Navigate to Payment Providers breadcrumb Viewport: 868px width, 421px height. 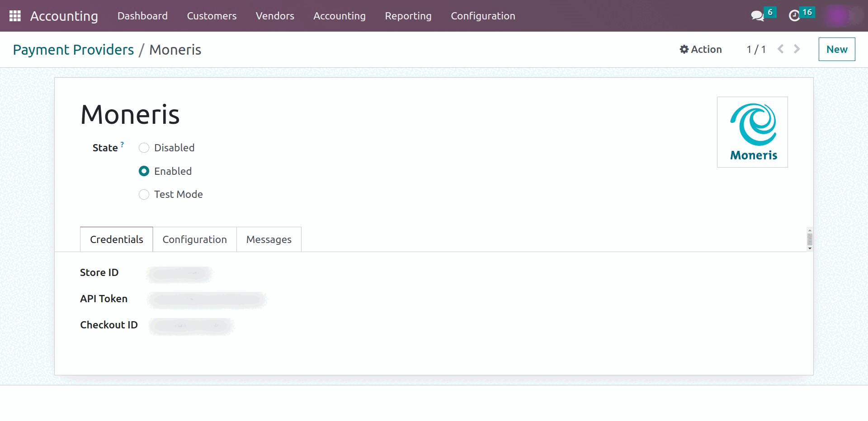click(x=73, y=50)
